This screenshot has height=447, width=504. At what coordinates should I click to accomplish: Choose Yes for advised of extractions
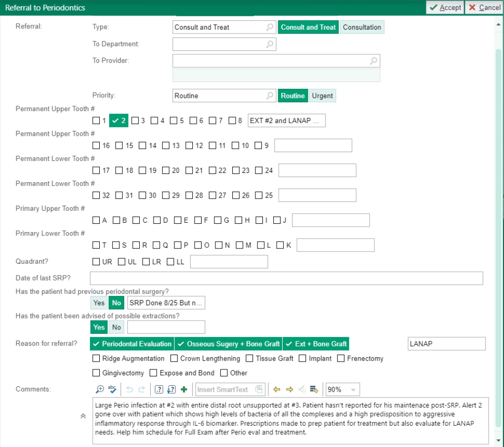99,327
